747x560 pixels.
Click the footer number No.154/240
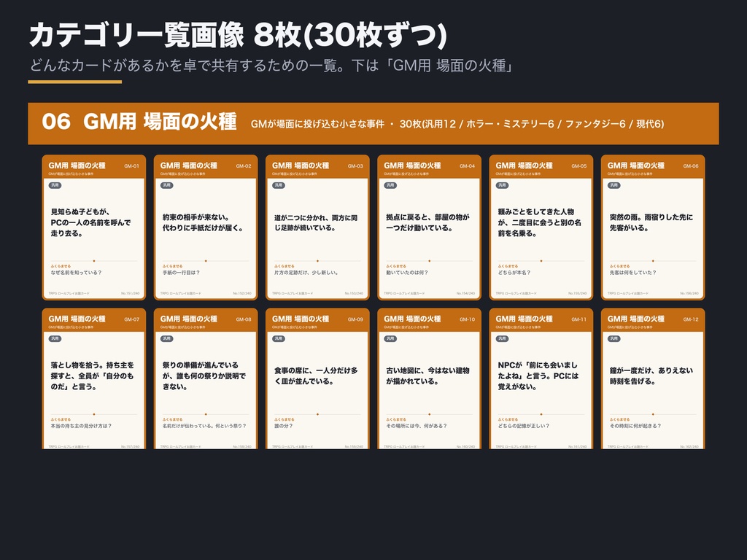point(465,293)
